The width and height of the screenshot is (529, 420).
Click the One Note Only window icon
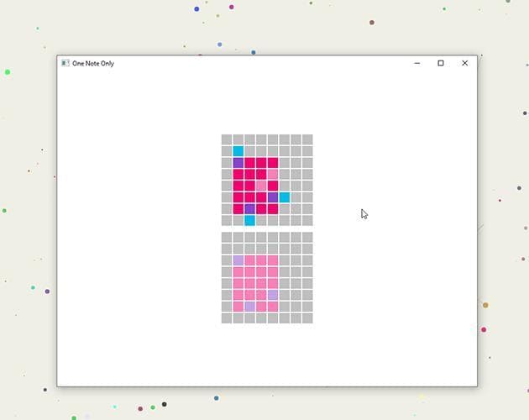[65, 63]
